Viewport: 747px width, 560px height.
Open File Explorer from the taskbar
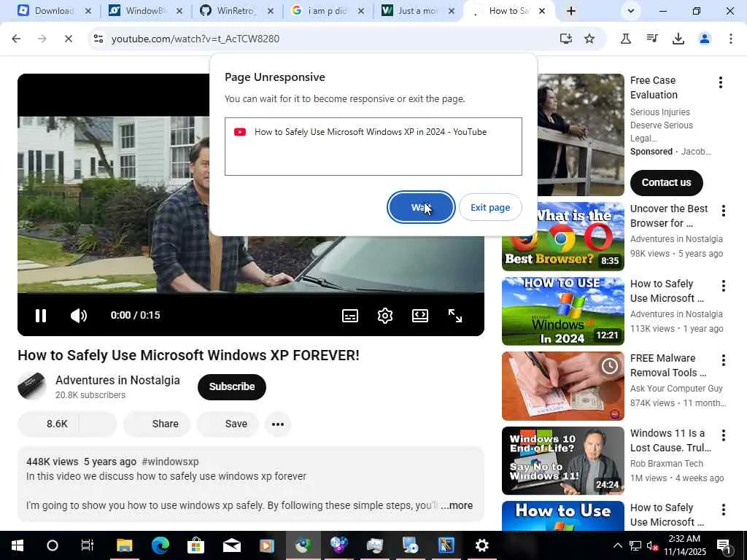(124, 545)
